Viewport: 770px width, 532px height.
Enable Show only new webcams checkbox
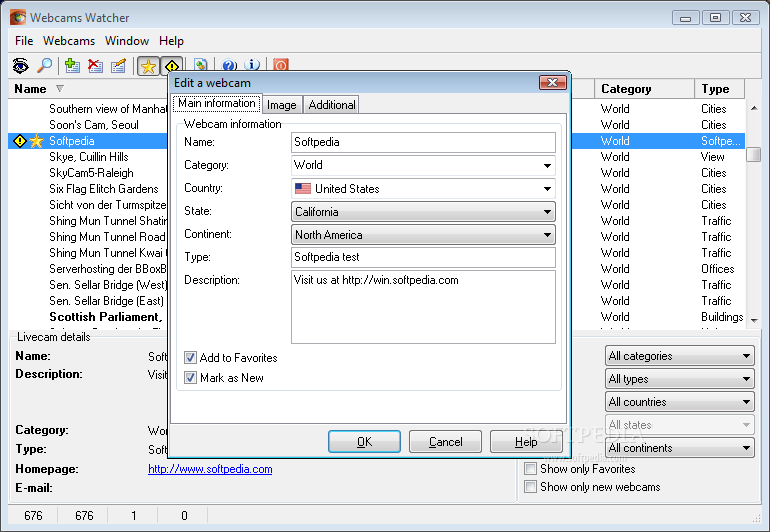coord(530,487)
